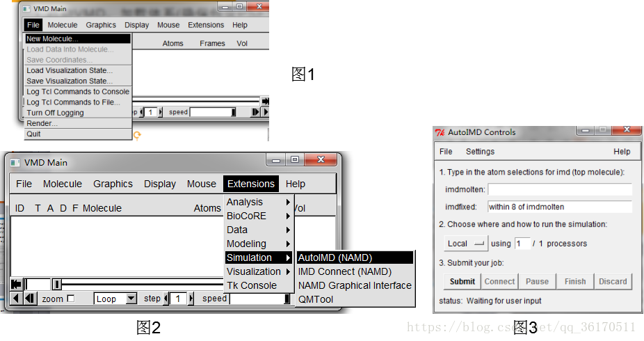The width and height of the screenshot is (644, 341).
Task: Click the Frames column header in File-menu VMD window
Action: point(212,44)
